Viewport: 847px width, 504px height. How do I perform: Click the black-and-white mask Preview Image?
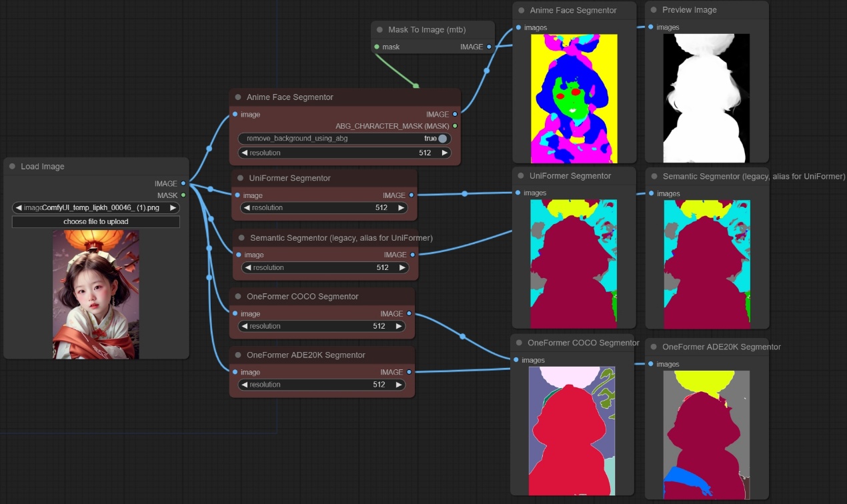pyautogui.click(x=706, y=98)
